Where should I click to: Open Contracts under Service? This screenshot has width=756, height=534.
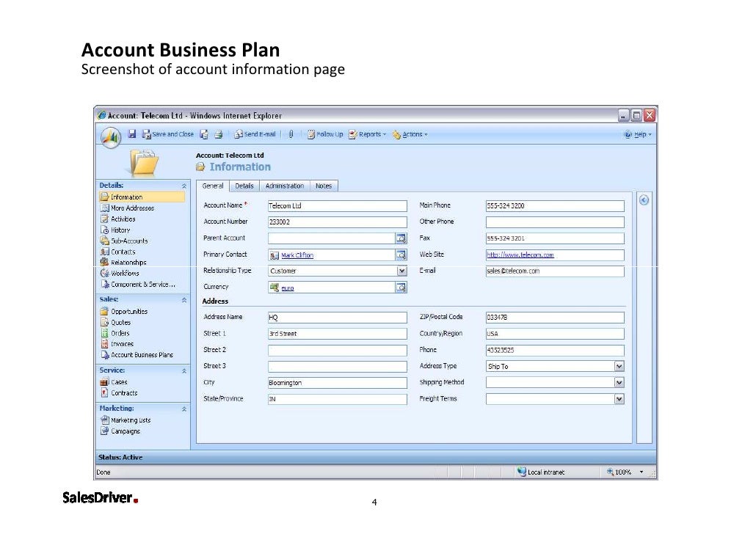(119, 393)
